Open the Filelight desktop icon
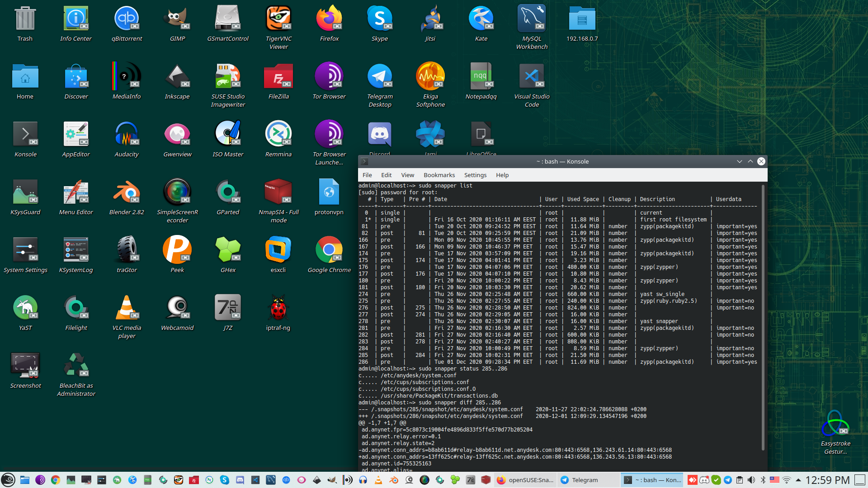This screenshot has width=868, height=488. point(76,308)
